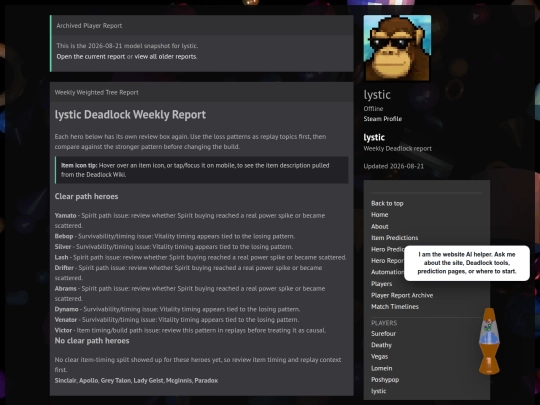Click 'Clear path heroes' heading
Screen dimensions: 540x405
(x=86, y=197)
